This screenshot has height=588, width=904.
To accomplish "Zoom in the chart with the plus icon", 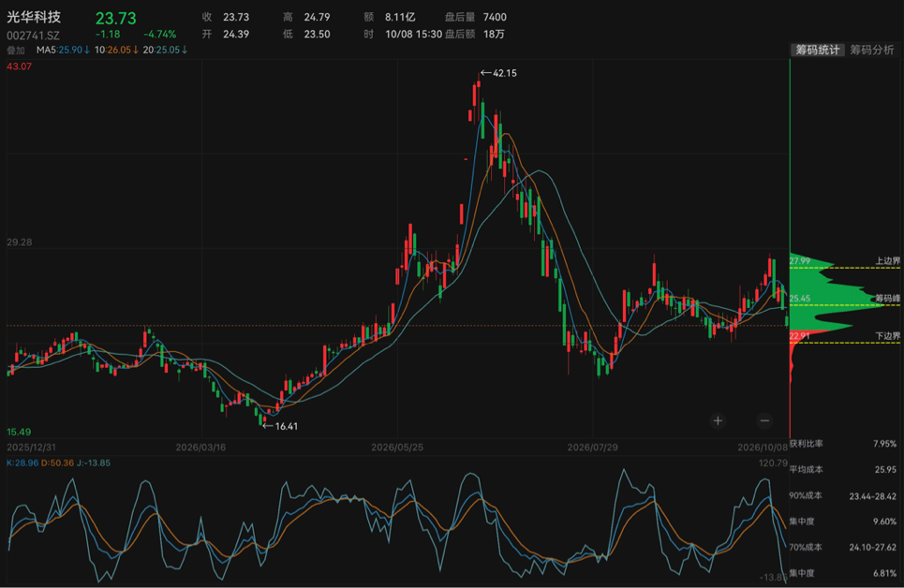I will point(718,420).
